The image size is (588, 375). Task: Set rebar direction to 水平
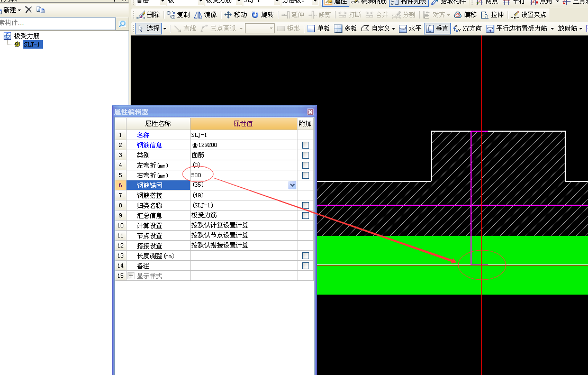point(410,29)
